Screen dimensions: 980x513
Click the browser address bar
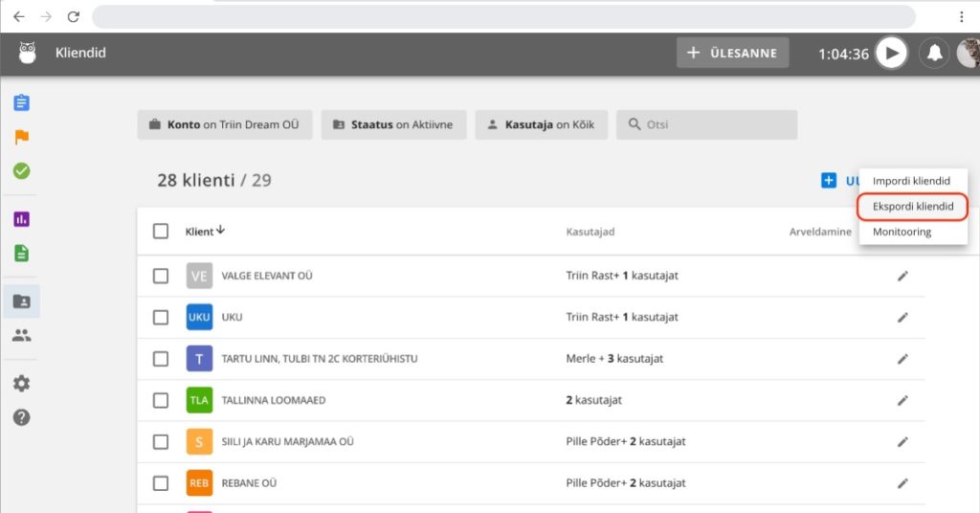(503, 17)
